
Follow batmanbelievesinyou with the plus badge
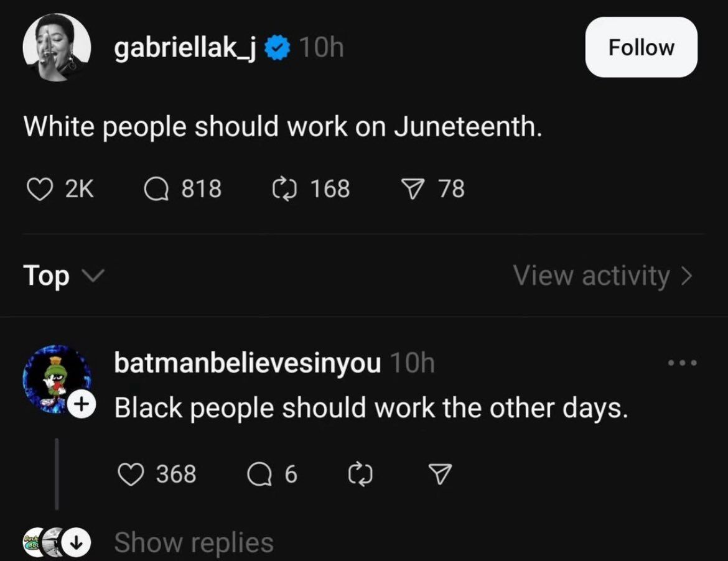coord(82,404)
